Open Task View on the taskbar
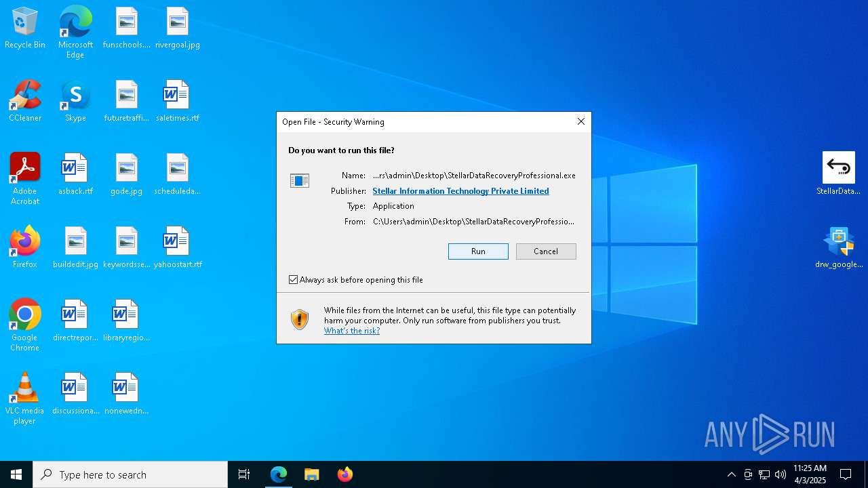Screen dimensions: 868x488 coord(244,474)
